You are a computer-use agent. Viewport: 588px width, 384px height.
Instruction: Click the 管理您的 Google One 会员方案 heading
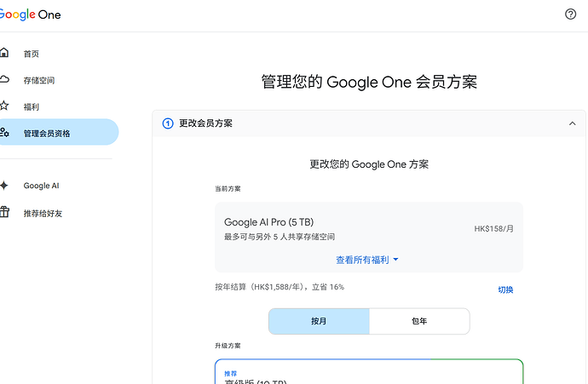click(369, 82)
